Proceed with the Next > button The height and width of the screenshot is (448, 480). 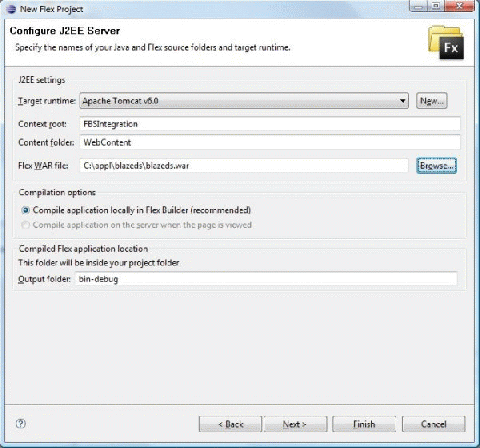295,424
